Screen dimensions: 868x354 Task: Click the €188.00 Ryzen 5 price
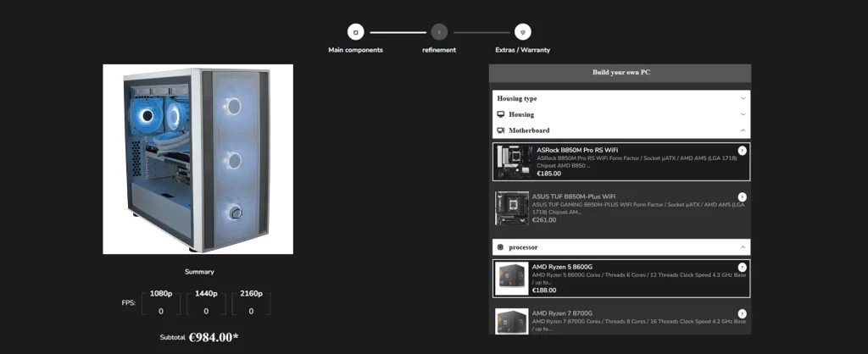pyautogui.click(x=544, y=290)
